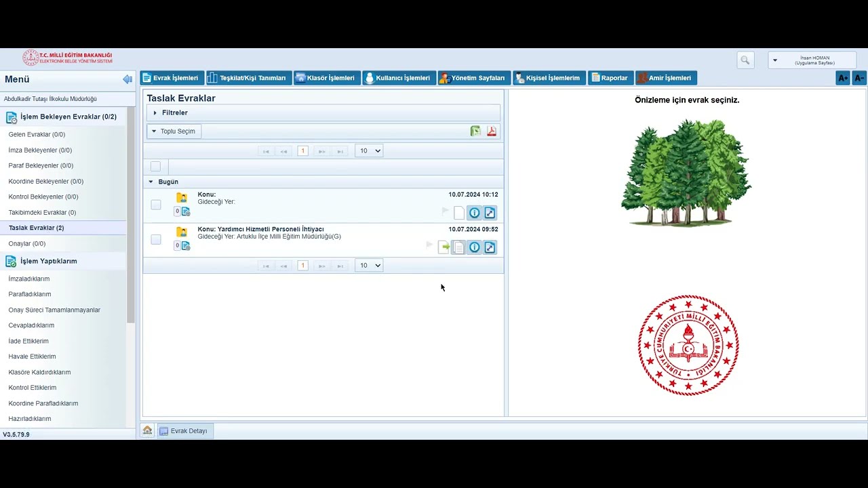Viewport: 868px width, 488px height.
Task: Show info for the 10:12 draft document
Action: coord(474,213)
